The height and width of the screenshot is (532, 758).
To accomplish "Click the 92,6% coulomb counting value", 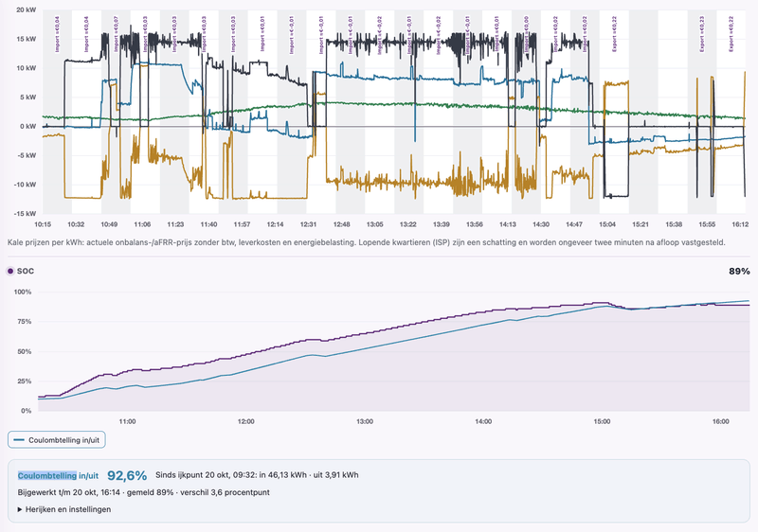I will coord(127,475).
